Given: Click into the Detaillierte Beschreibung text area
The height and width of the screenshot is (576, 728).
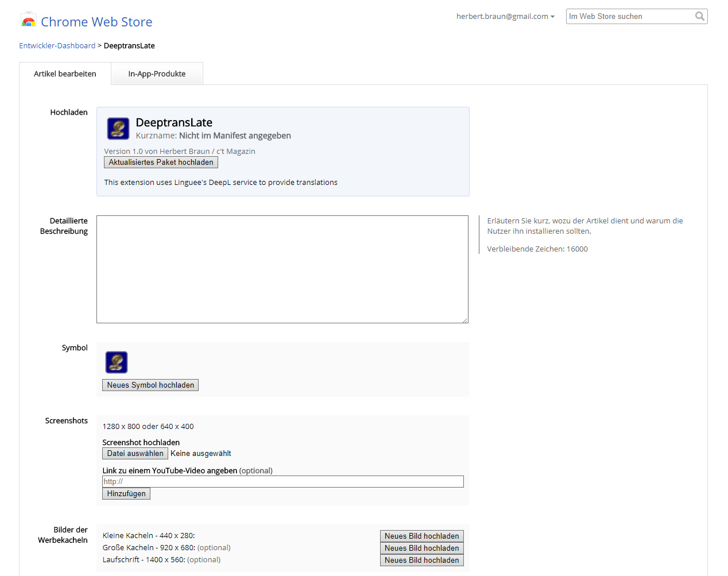Looking at the screenshot, I should pos(282,269).
